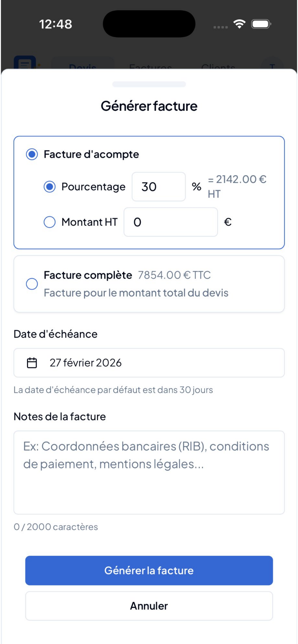Open the due date picker showing 27 février 2026

tap(149, 363)
